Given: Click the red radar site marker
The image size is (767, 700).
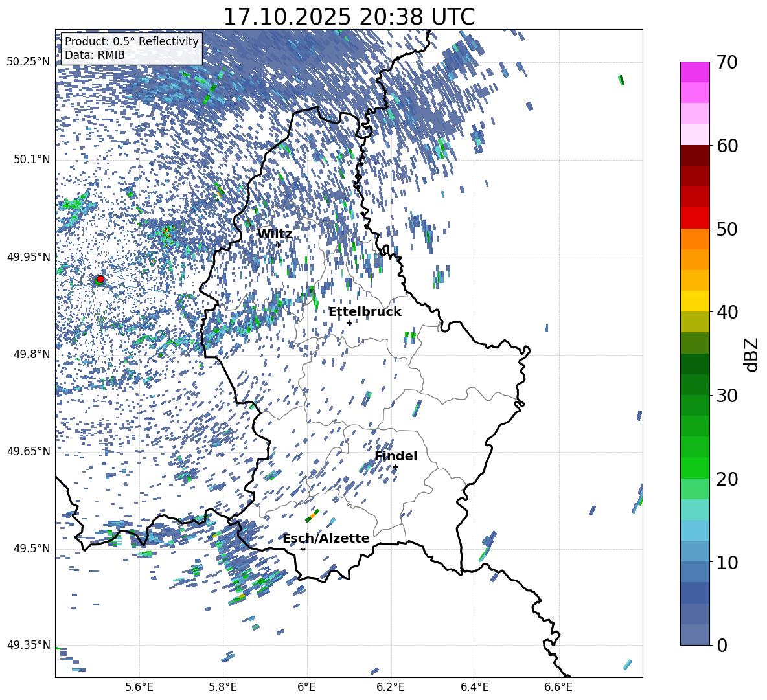Looking at the screenshot, I should tap(100, 279).
